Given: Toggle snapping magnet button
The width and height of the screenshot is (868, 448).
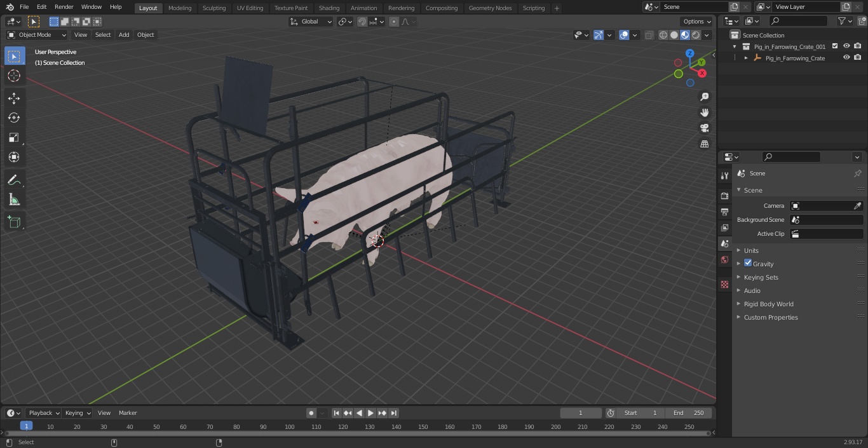Looking at the screenshot, I should [362, 22].
